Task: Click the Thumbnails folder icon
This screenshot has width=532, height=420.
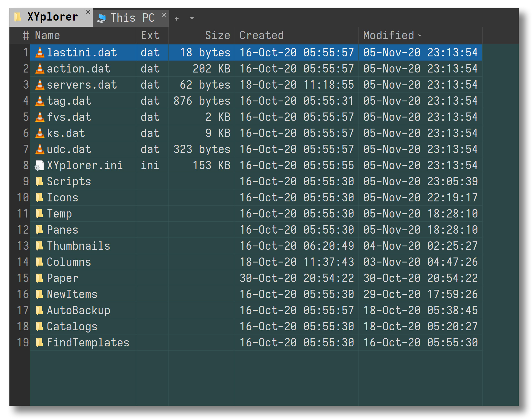Action: pyautogui.click(x=39, y=246)
